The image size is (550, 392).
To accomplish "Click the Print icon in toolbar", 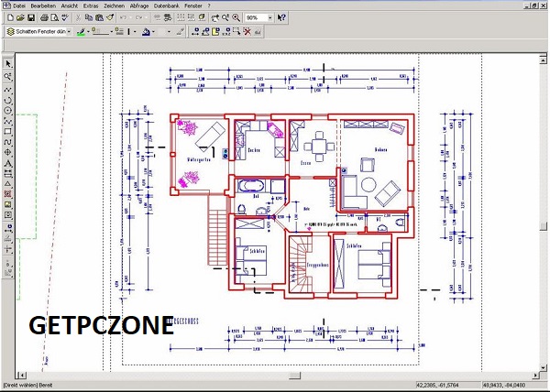I will (x=41, y=17).
